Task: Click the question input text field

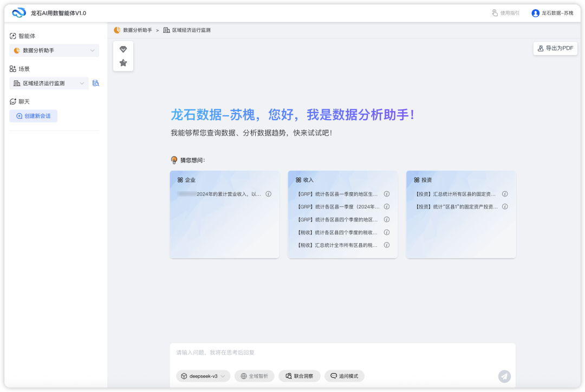Action: pos(342,353)
